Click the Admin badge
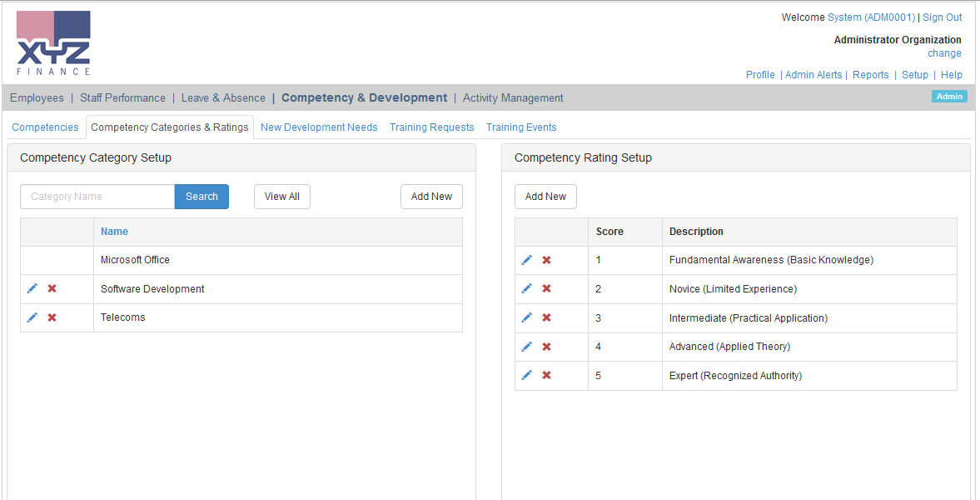 pos(949,97)
